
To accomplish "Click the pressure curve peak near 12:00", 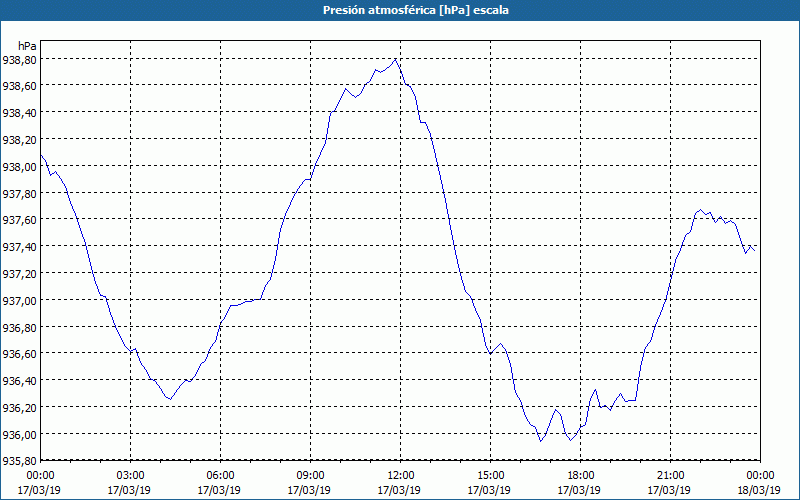I will pos(395,59).
